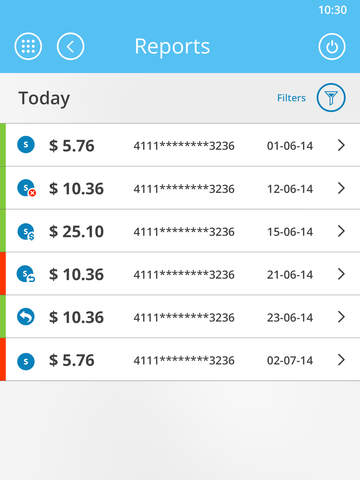Open the funnel filter icon
Image resolution: width=360 pixels, height=480 pixels.
(331, 97)
